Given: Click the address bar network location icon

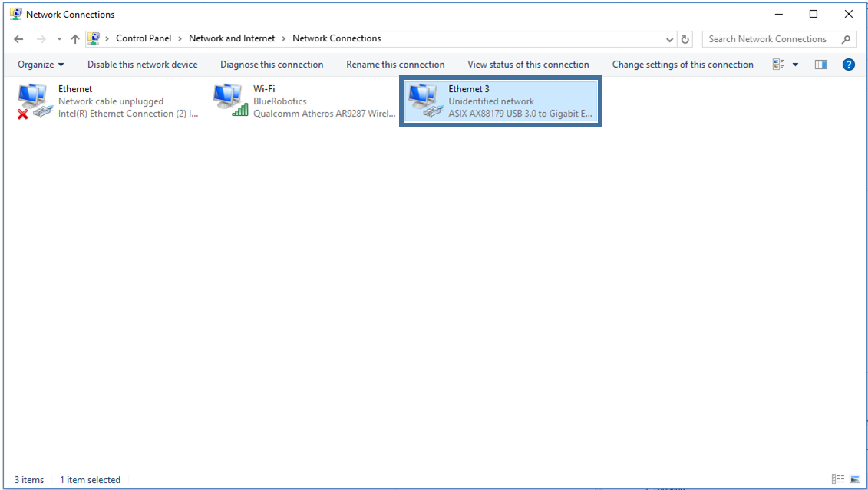Looking at the screenshot, I should pos(94,38).
